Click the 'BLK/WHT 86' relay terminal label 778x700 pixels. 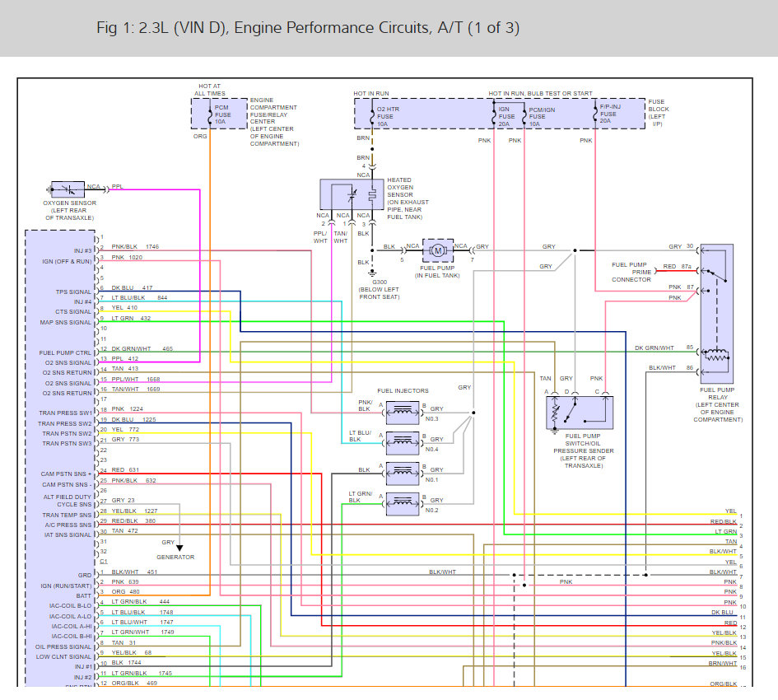(x=671, y=368)
